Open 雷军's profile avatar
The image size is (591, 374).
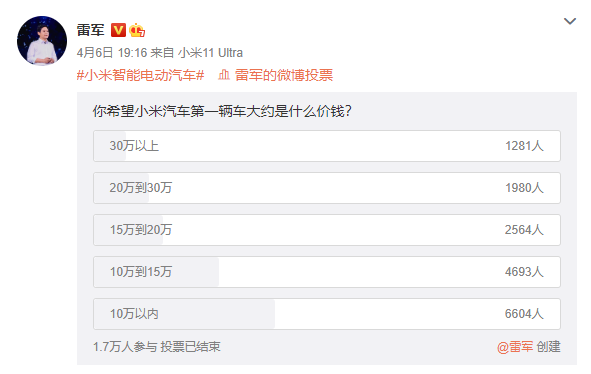(x=42, y=41)
